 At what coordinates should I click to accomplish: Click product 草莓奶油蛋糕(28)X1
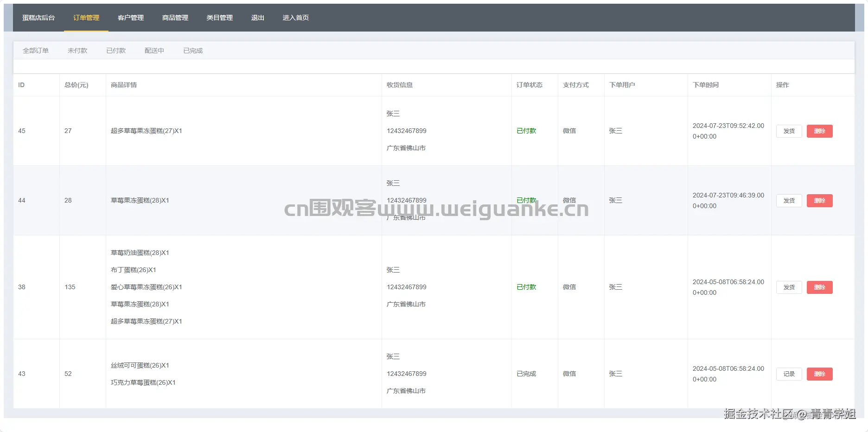(x=140, y=253)
